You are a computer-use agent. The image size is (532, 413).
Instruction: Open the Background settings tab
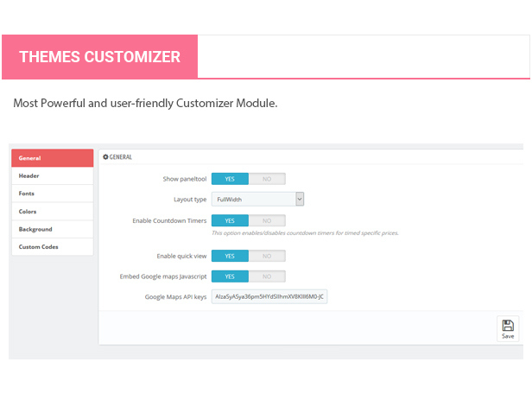point(53,229)
